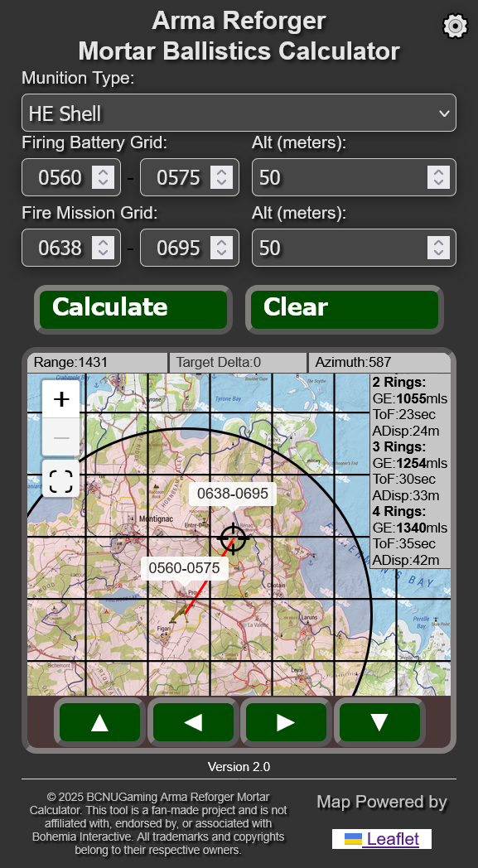Click the Version 2.0 text
The image size is (478, 868).
coord(239,767)
